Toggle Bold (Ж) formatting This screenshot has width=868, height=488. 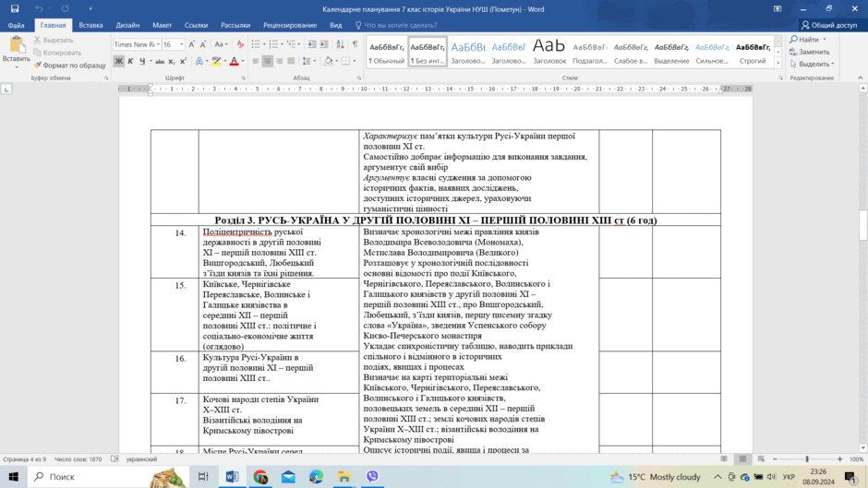[118, 62]
